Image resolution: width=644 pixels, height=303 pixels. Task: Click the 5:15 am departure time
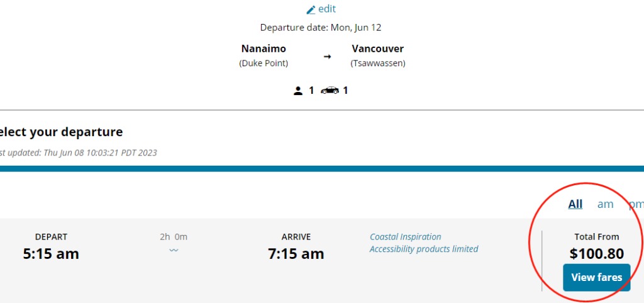point(51,254)
